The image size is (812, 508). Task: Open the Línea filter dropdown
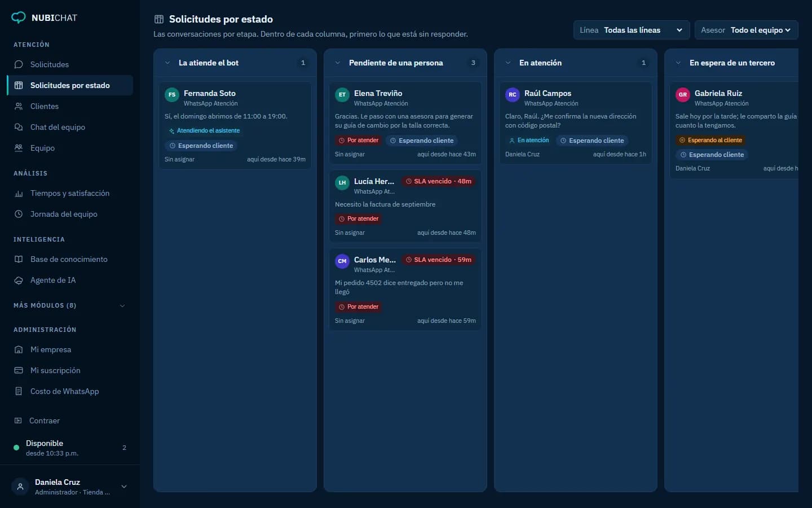632,30
